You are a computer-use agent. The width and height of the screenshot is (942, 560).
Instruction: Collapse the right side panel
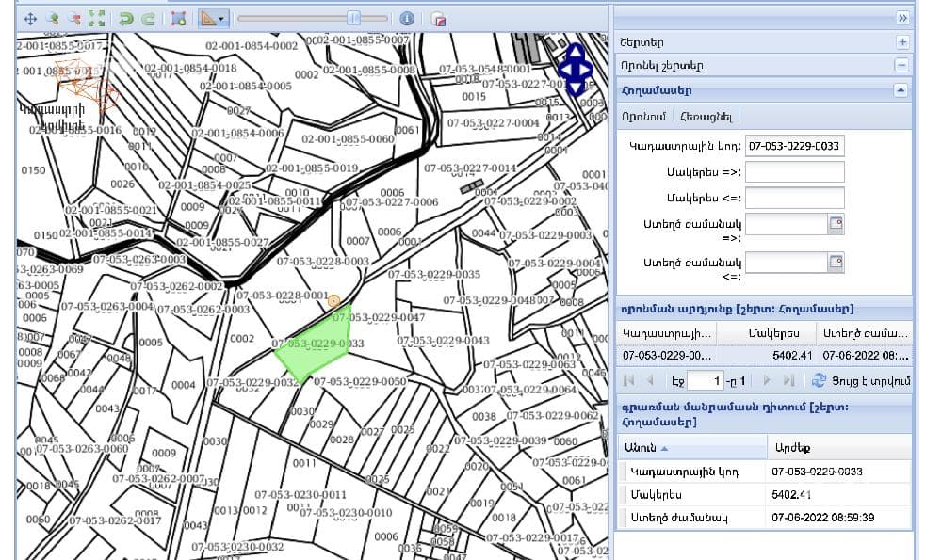902,18
